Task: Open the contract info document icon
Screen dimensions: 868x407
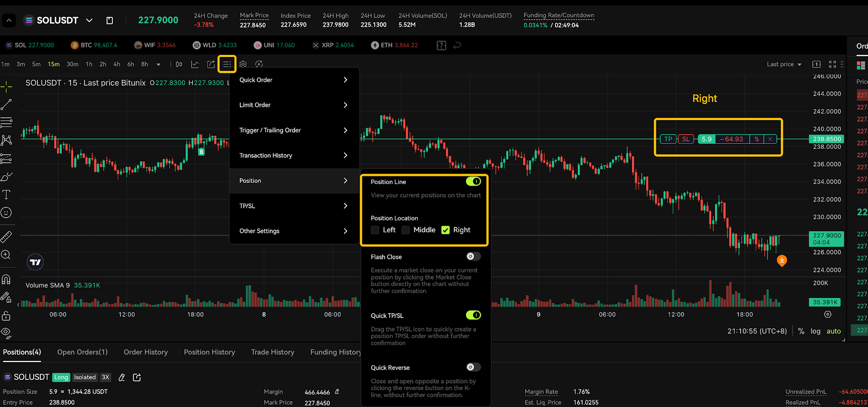Action: [x=110, y=20]
